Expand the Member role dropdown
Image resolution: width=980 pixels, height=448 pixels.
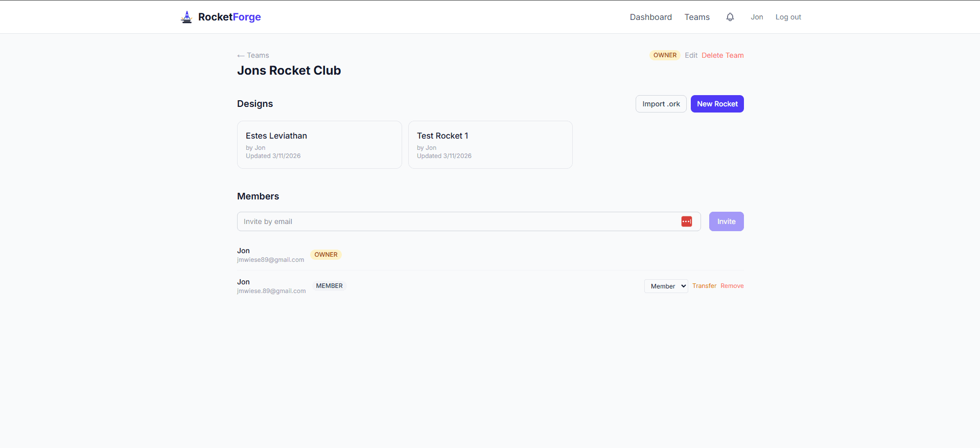[666, 286]
